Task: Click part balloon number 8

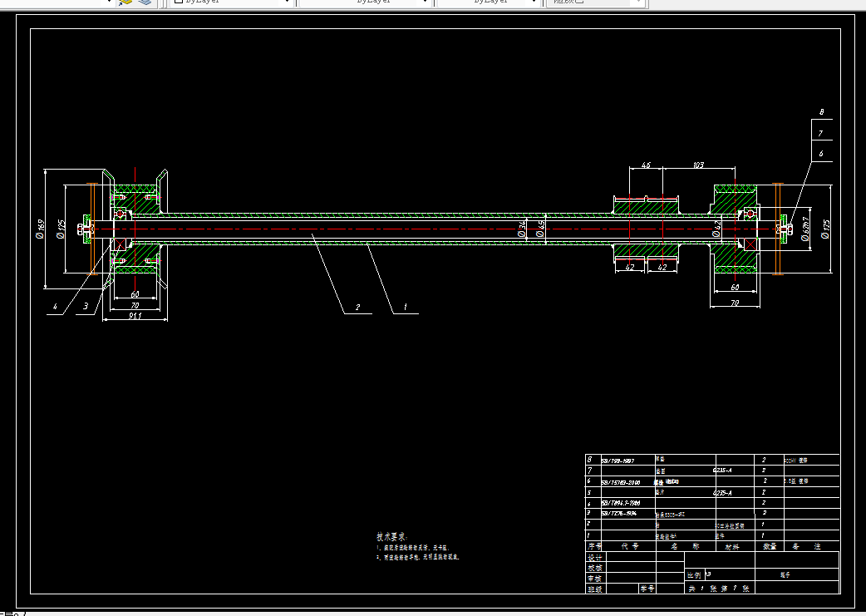Action: (x=822, y=112)
